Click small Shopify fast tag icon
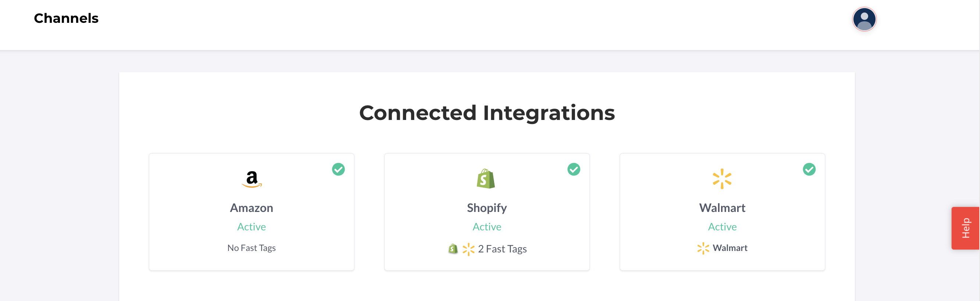The image size is (980, 301). point(453,249)
